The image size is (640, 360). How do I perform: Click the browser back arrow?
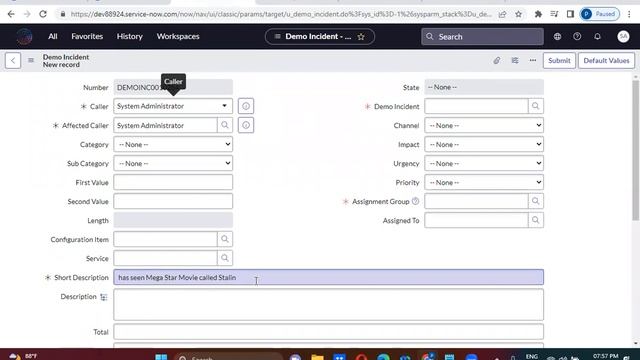tap(11, 14)
